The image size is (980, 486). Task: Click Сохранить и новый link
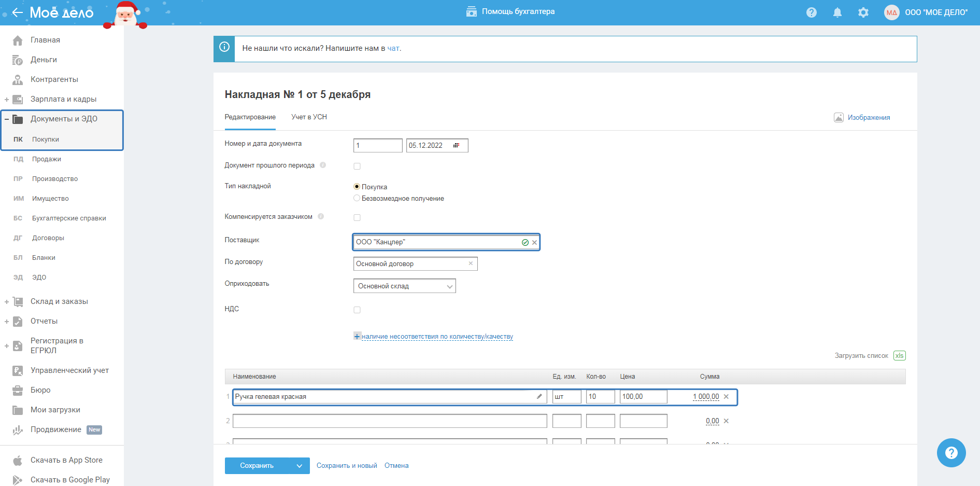click(347, 466)
